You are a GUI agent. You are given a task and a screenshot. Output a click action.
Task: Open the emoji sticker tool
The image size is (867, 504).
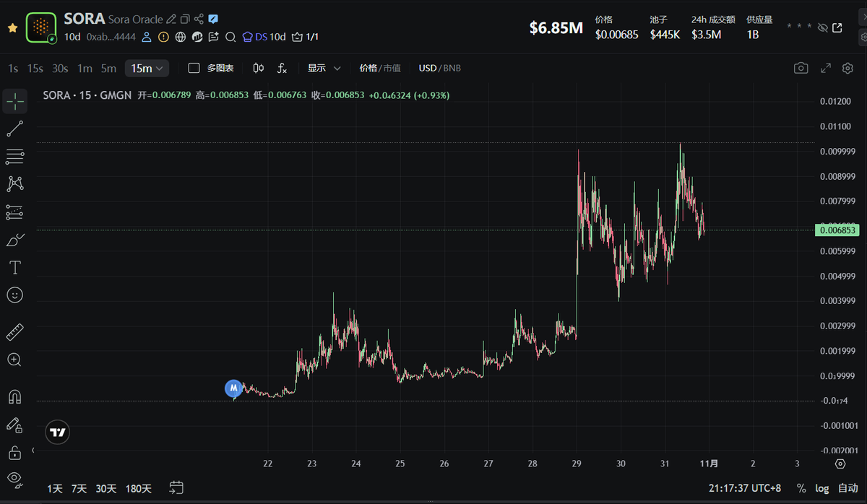(x=15, y=295)
